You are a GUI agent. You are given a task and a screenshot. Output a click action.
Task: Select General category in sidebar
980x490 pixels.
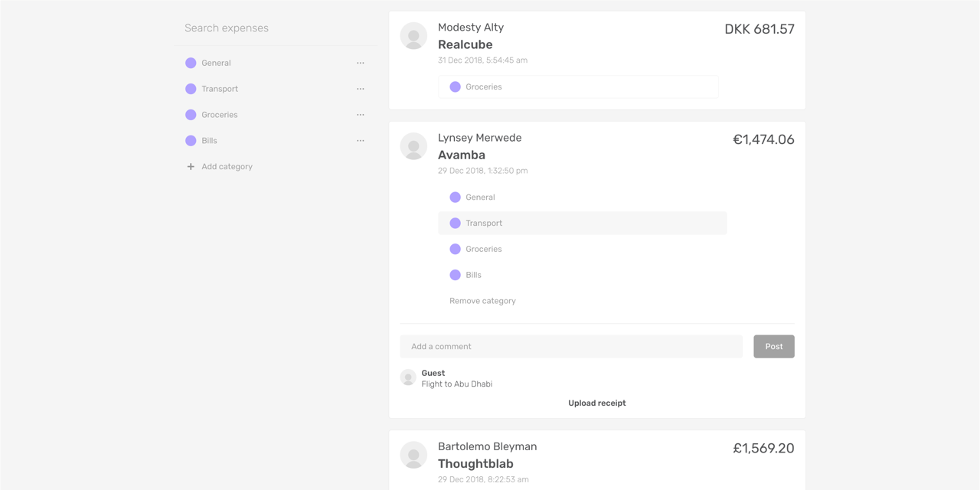[x=216, y=63]
